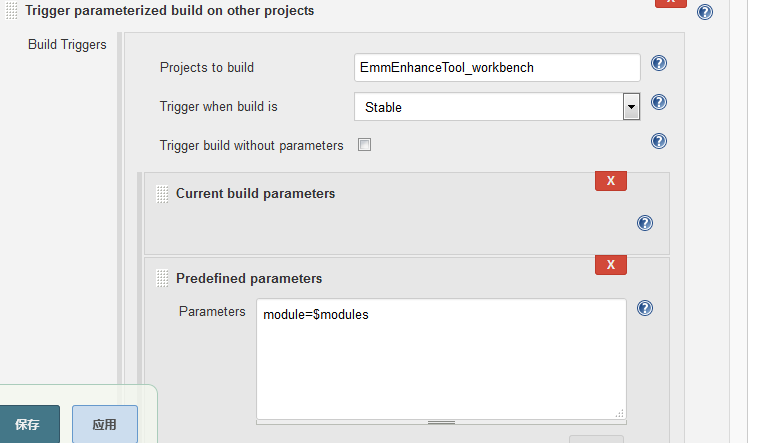Open help for Trigger parameterized build section
This screenshot has width=760, height=443.
click(705, 12)
